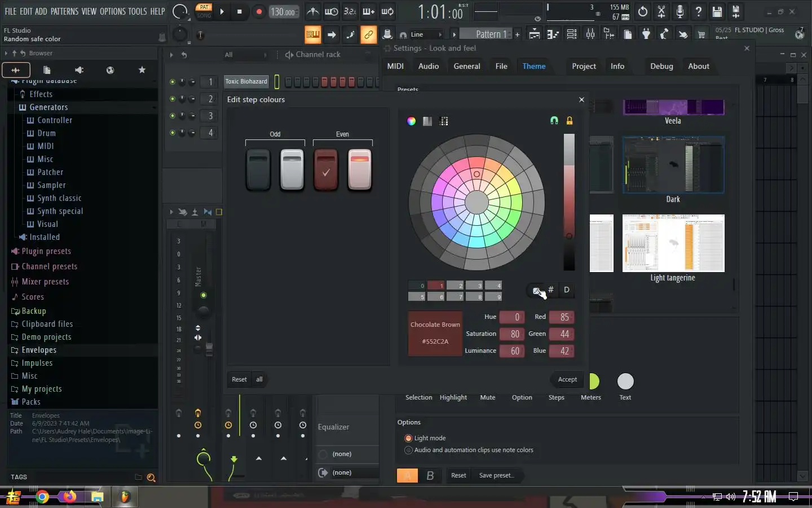
Task: Click the save floppy disk icon
Action: (x=717, y=11)
